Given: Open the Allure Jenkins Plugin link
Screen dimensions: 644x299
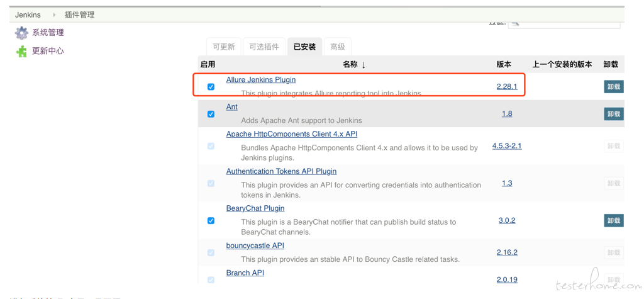Looking at the screenshot, I should 261,79.
